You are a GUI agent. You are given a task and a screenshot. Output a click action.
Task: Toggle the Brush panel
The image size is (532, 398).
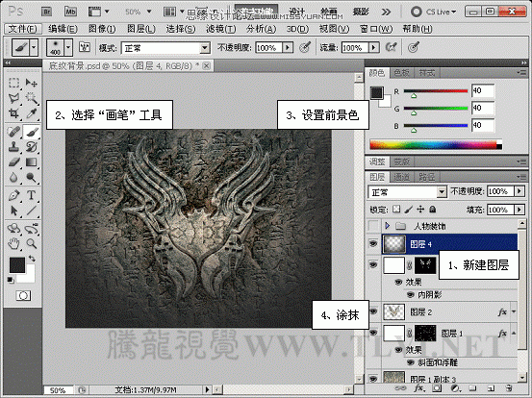(x=84, y=47)
